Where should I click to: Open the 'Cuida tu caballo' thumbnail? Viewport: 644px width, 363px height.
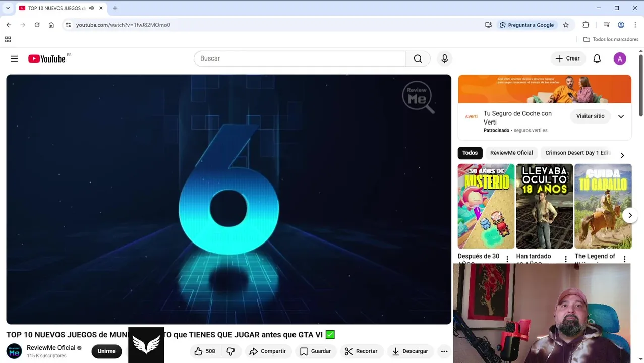[603, 206]
